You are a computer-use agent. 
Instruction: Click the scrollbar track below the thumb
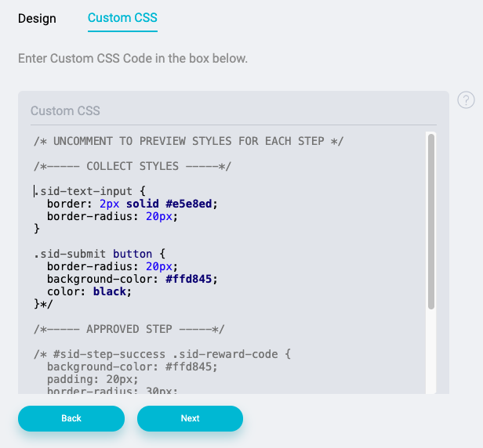coord(431,351)
